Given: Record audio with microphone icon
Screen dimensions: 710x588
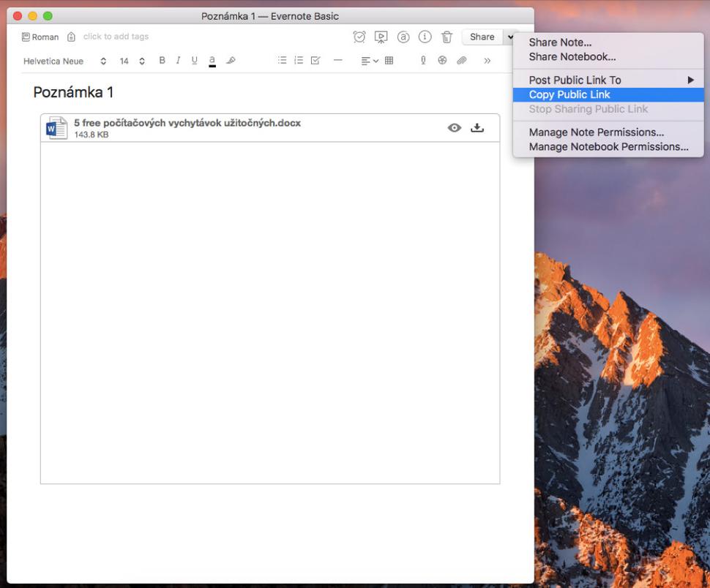Looking at the screenshot, I should pos(423,60).
